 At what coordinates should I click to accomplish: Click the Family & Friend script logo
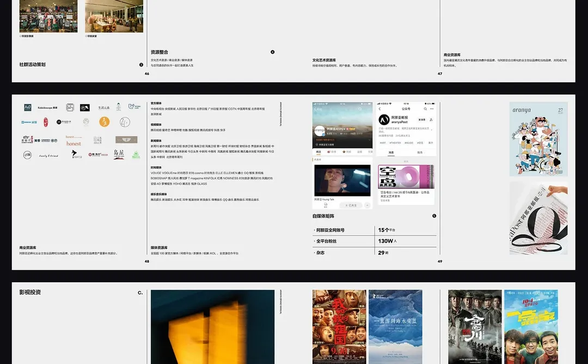[49, 156]
